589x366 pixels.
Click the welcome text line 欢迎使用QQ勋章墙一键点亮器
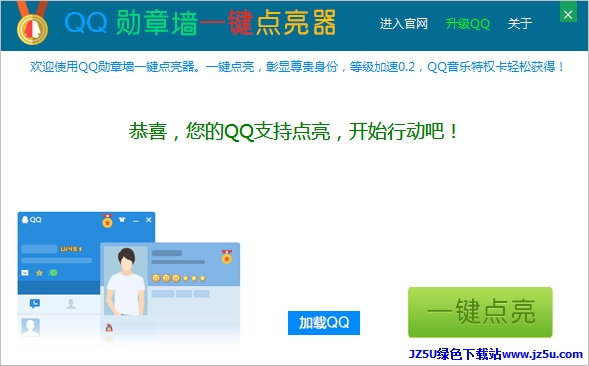point(297,67)
